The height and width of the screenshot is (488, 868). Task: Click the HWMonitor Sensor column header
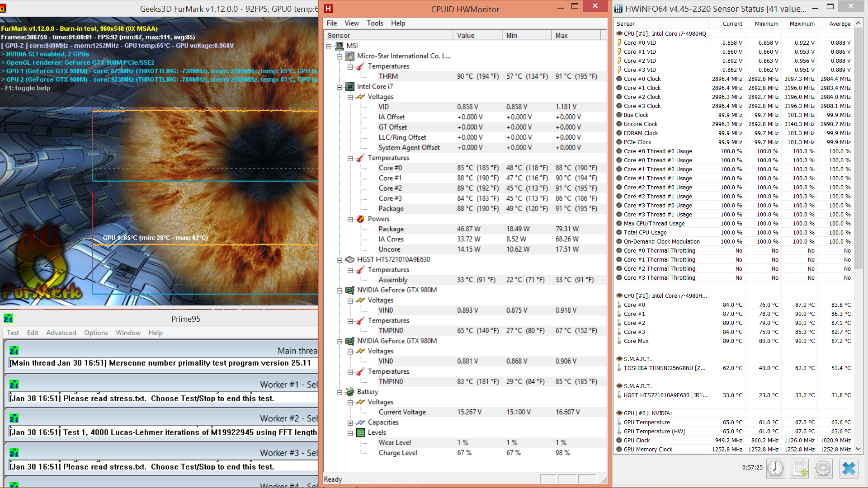point(388,35)
